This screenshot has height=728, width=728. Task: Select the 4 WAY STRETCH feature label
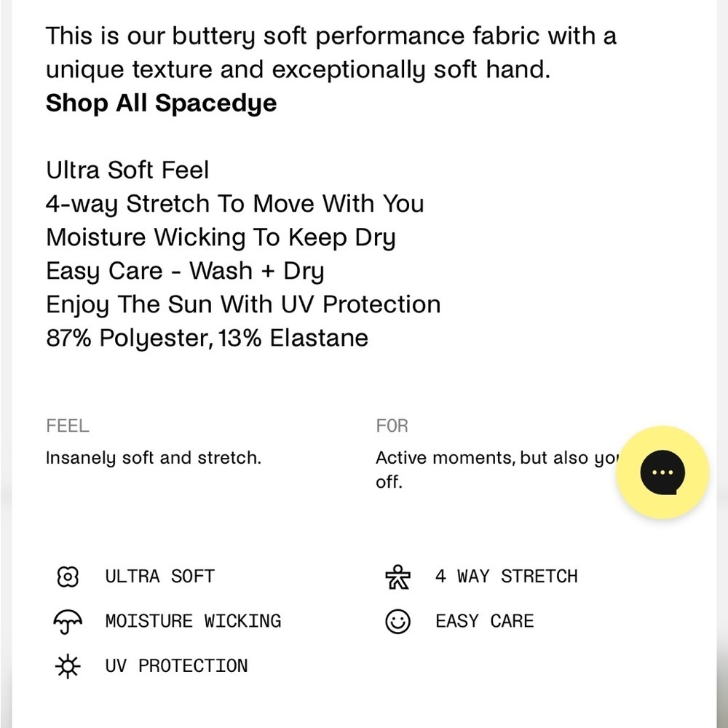(x=507, y=577)
